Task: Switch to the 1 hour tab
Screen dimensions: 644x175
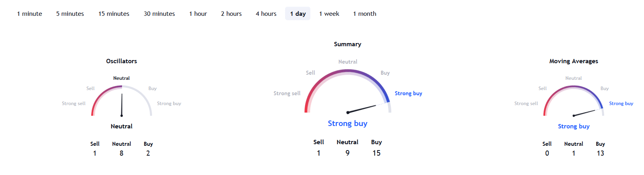Action: [198, 14]
